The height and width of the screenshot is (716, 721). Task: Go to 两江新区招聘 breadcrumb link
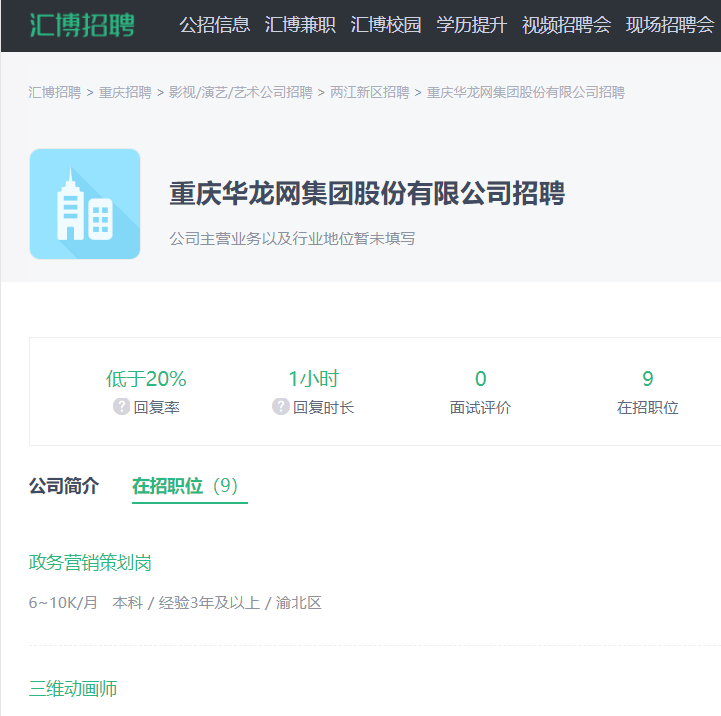point(370,92)
